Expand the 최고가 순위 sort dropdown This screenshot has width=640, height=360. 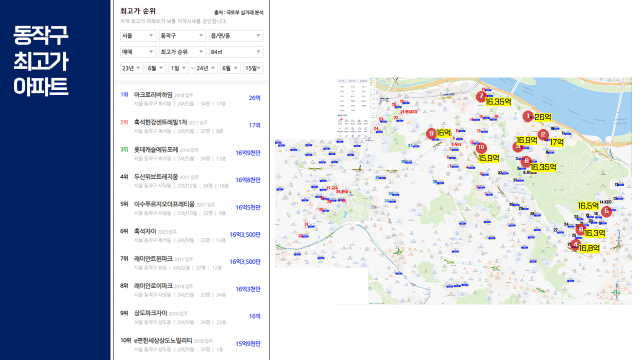182,52
